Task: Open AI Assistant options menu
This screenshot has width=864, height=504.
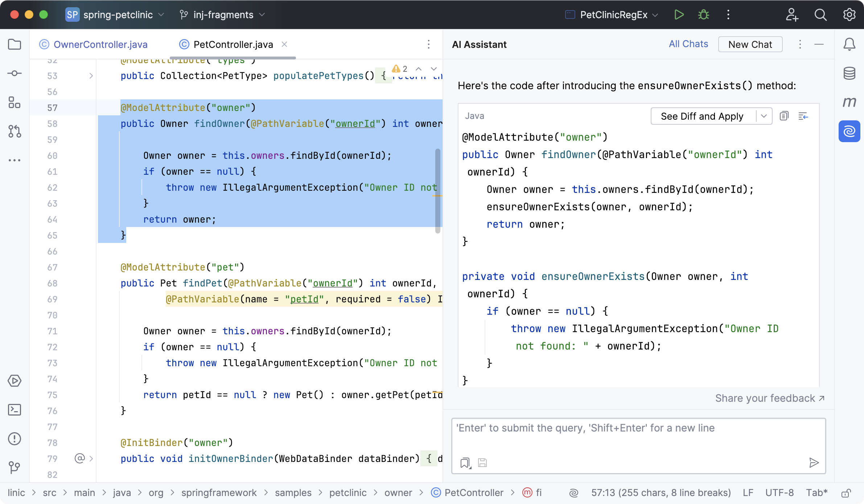Action: point(800,44)
